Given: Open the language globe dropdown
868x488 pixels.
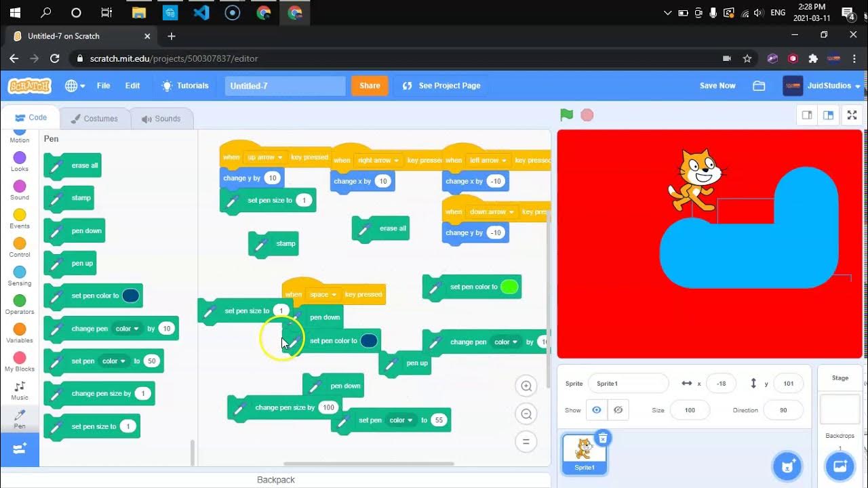Looking at the screenshot, I should coord(75,85).
